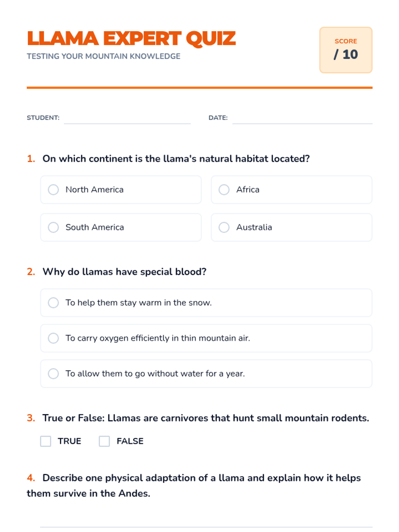Viewport: 399px width, 532px height.
Task: Click the True or False question text
Action: point(205,418)
